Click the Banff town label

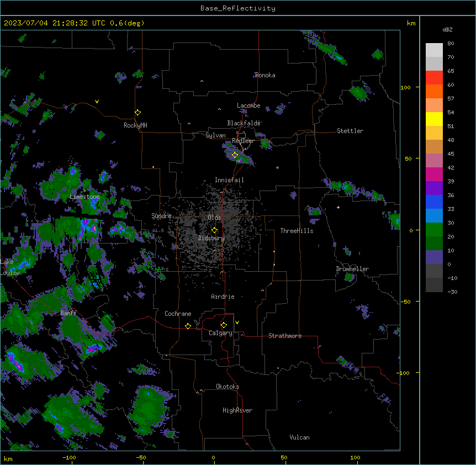(x=68, y=313)
